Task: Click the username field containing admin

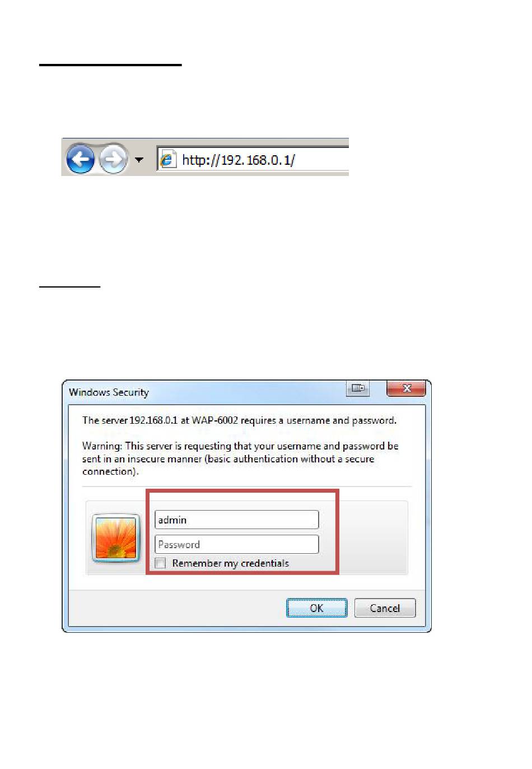Action: coord(236,520)
